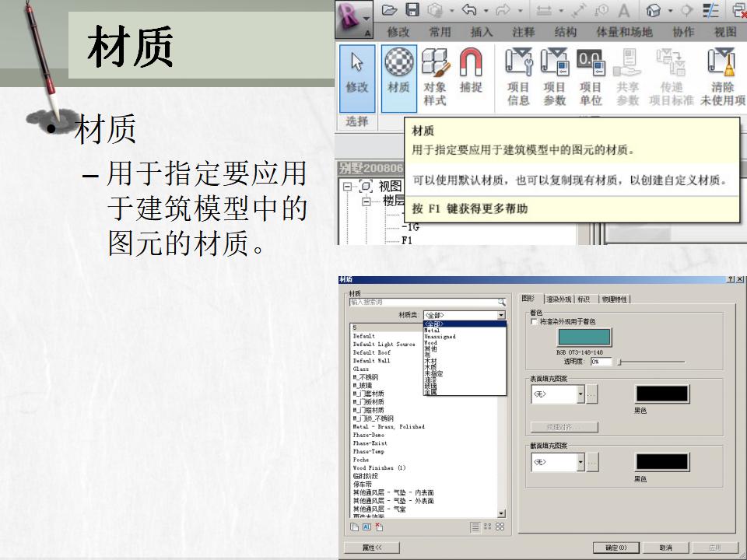Click the Save floppy-disk icon

412,9
